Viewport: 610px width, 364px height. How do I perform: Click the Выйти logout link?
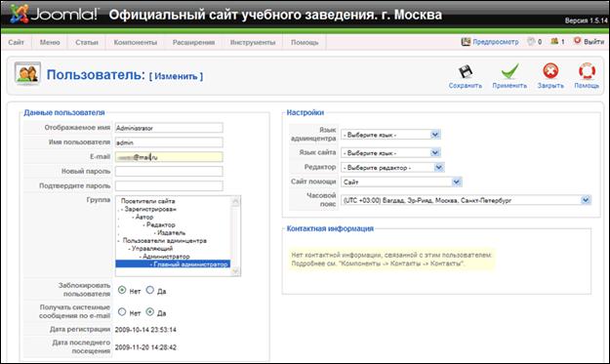[x=593, y=42]
